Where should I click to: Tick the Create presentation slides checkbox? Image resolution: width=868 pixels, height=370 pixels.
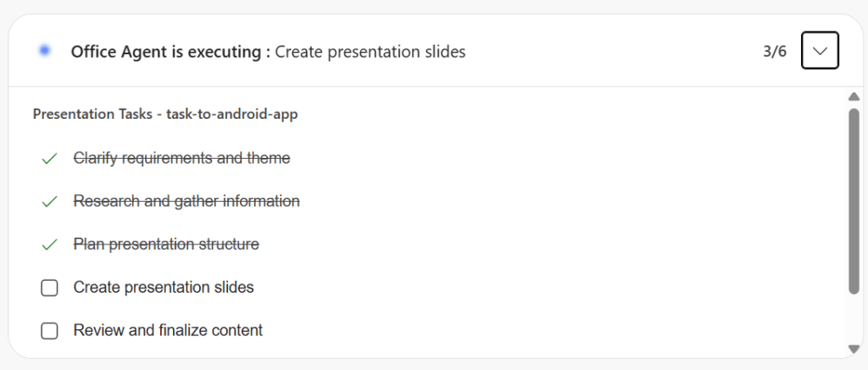pos(50,289)
